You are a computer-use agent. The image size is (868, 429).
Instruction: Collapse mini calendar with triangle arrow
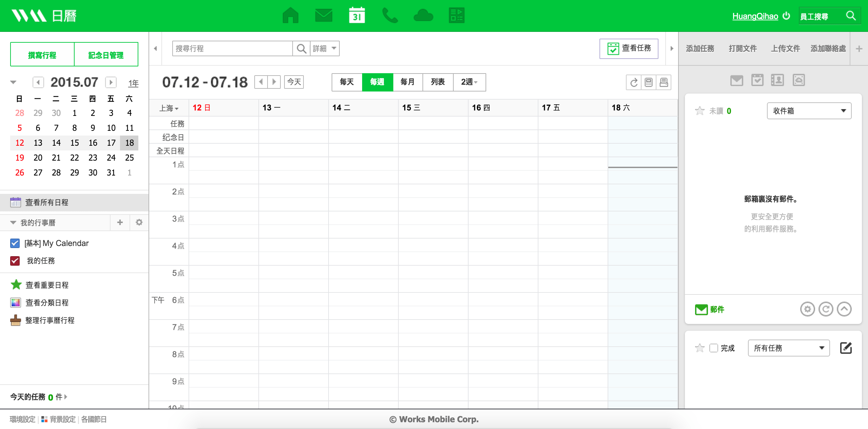[13, 82]
